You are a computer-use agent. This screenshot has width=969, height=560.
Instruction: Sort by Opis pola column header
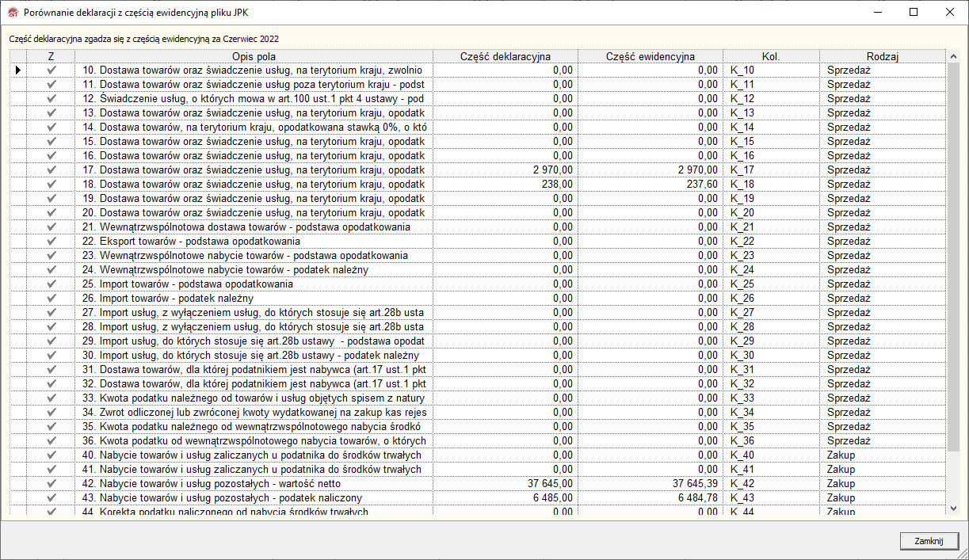click(254, 56)
